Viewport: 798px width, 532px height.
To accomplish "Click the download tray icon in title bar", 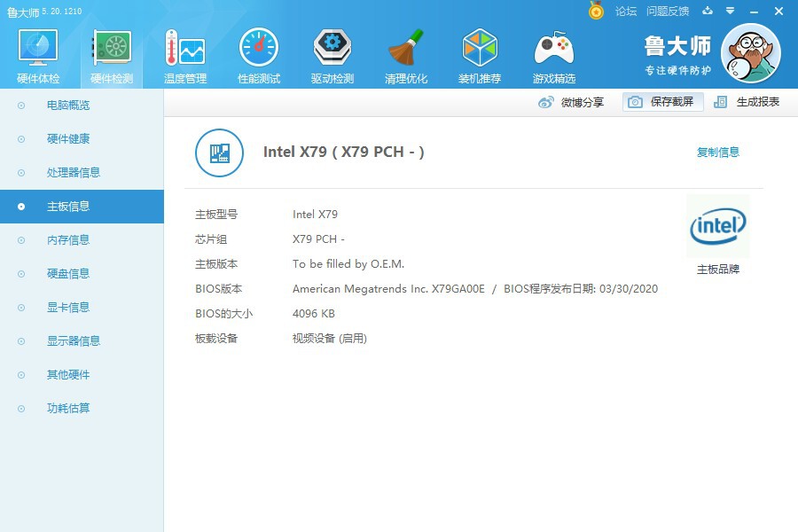I will (708, 10).
